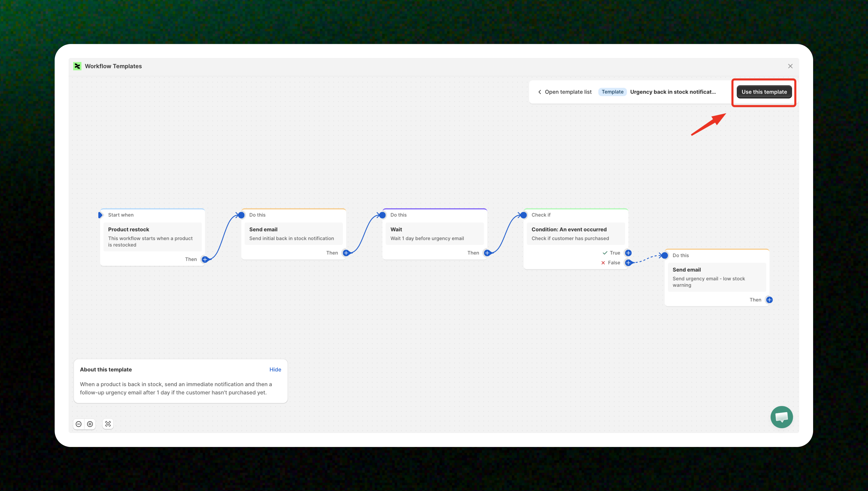This screenshot has width=868, height=491.
Task: Click the zoom in canvas icon
Action: tap(90, 424)
